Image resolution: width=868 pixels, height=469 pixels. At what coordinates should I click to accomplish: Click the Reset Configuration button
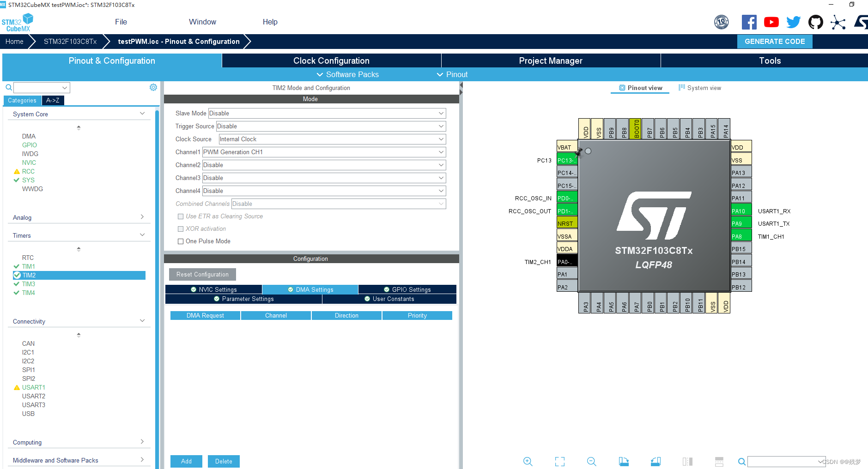tap(202, 274)
